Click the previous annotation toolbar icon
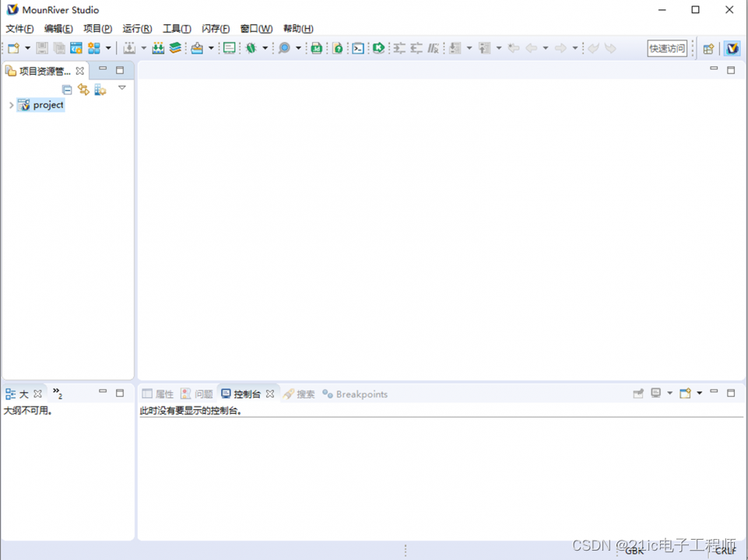Image resolution: width=748 pixels, height=560 pixels. pos(485,48)
